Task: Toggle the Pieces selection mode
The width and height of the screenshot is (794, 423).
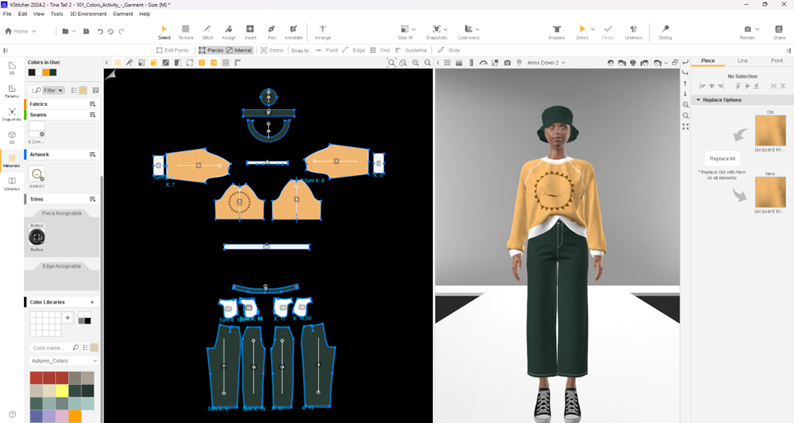Action: click(211, 50)
